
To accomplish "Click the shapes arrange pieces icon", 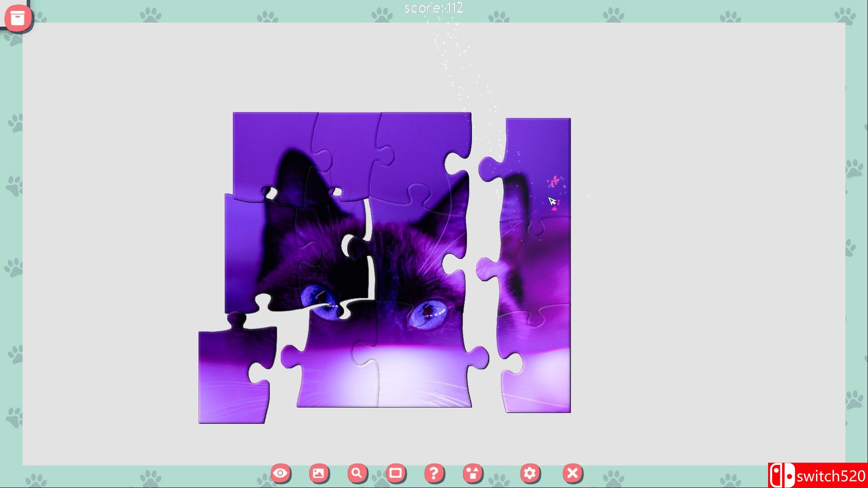I will pos(473,474).
